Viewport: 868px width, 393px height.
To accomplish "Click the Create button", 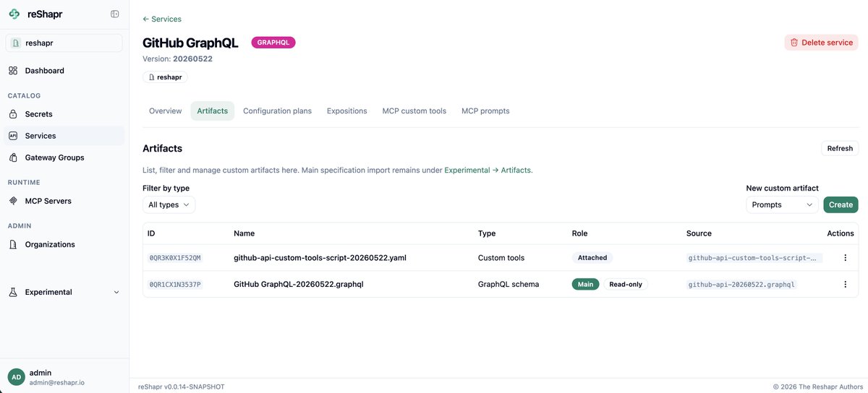I will [841, 205].
